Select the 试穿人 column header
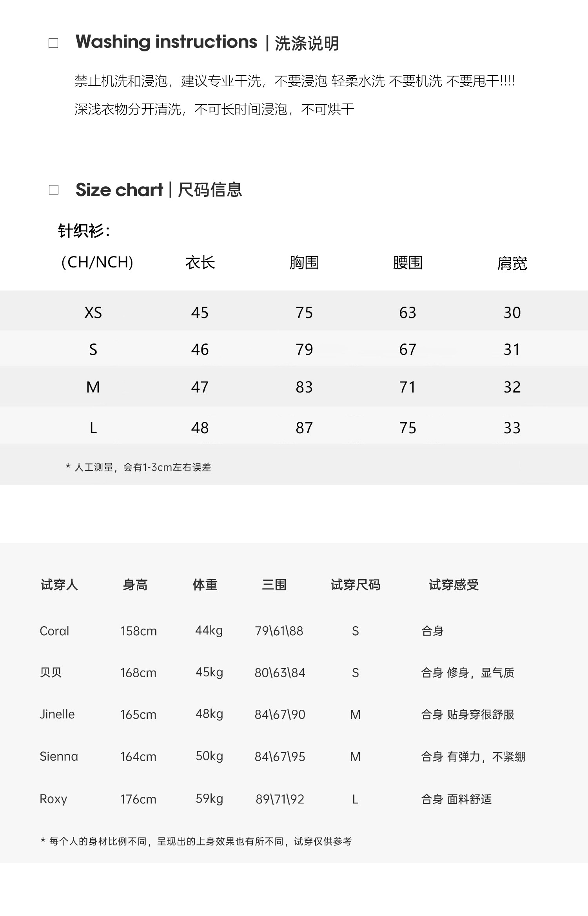The height and width of the screenshot is (916, 588). 59,585
